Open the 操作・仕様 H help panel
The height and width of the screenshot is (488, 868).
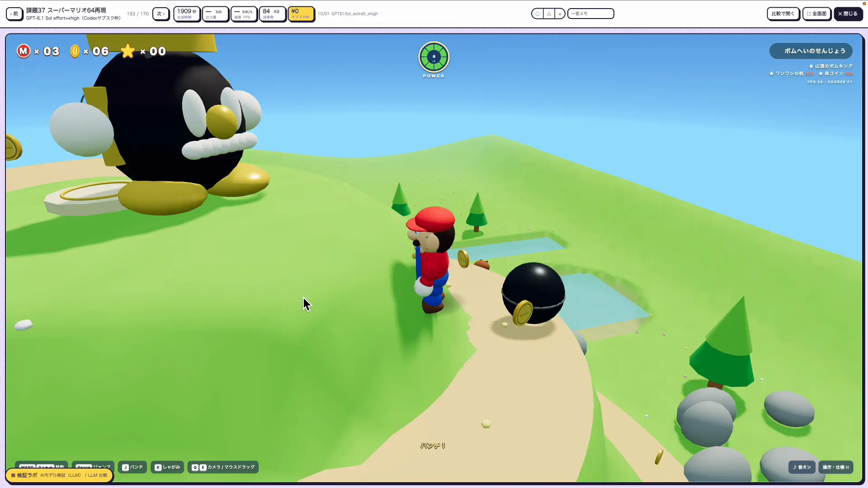click(x=835, y=467)
